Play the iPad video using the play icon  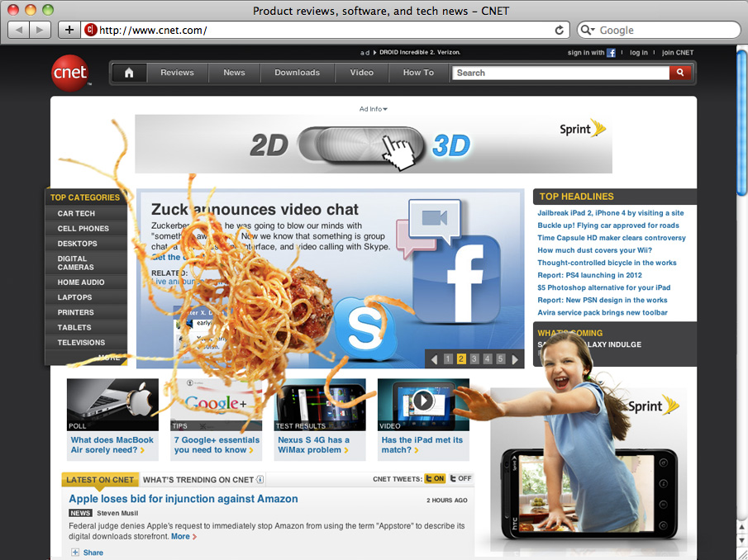point(423,401)
